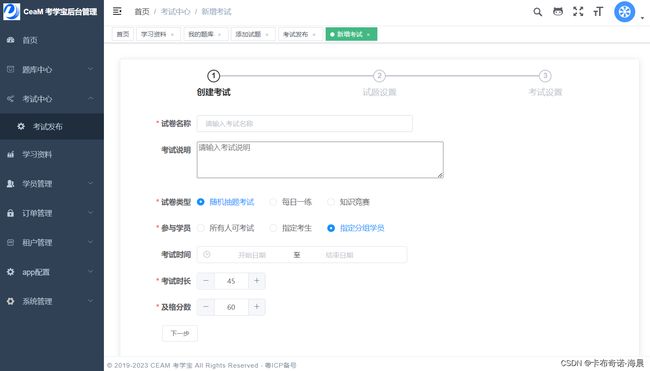This screenshot has height=371, width=650.
Task: Click the 首页 dashboard sidebar icon
Action: click(11, 40)
